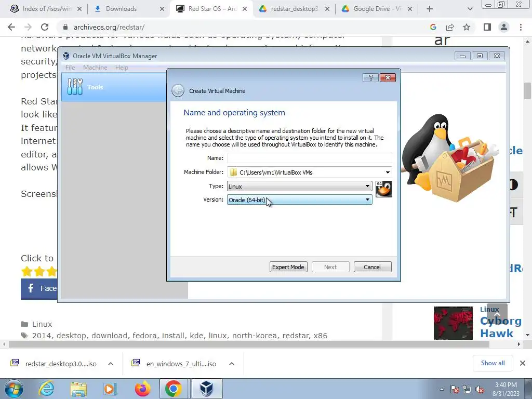Expand the Version dropdown Oracle (64-bit)
Image resolution: width=532 pixels, height=399 pixels.
[299, 200]
